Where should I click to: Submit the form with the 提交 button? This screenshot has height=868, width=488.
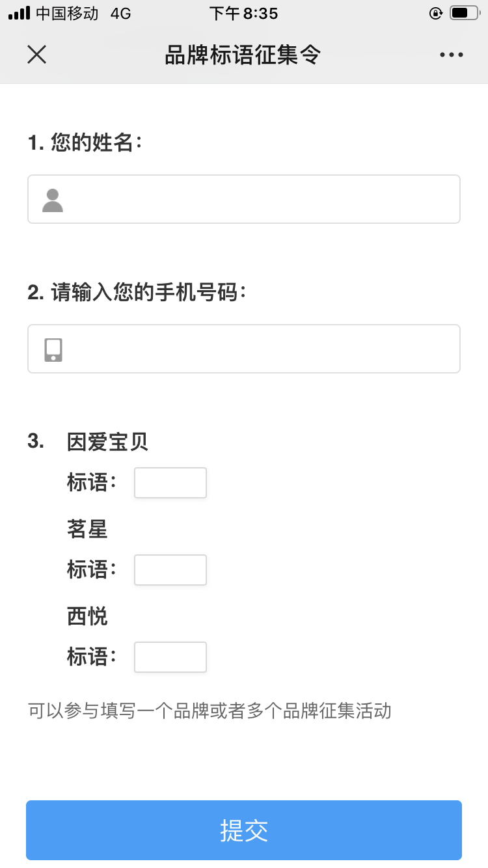point(244,830)
